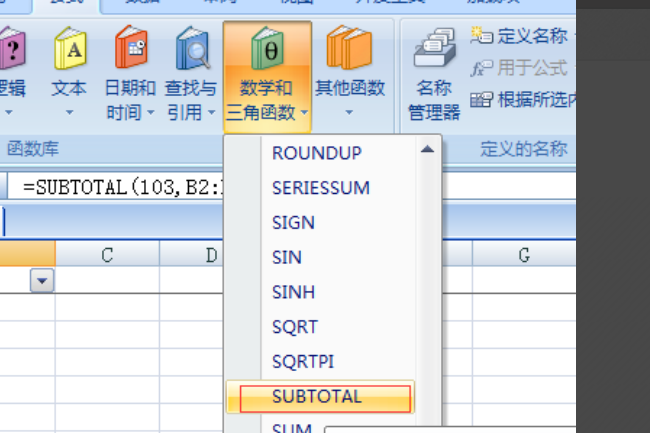Viewport: 650px width, 433px height.
Task: Open the More Functions (其他函数) icon
Action: tap(349, 47)
